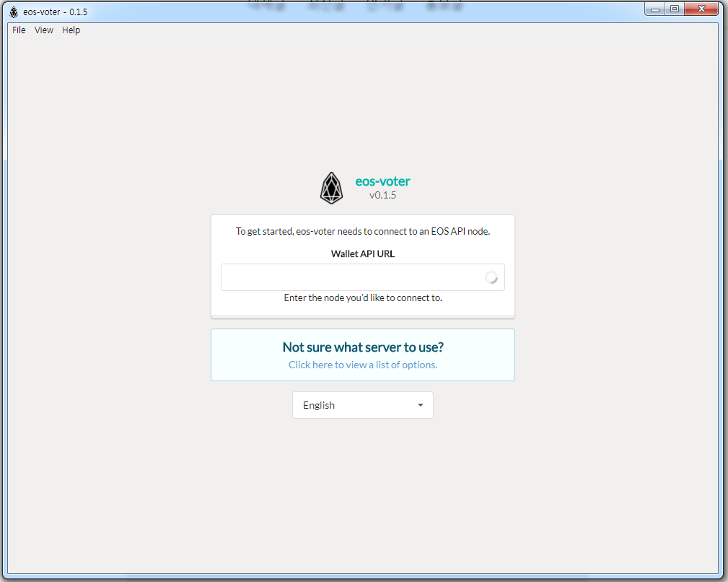Open the View menu

pyautogui.click(x=43, y=30)
